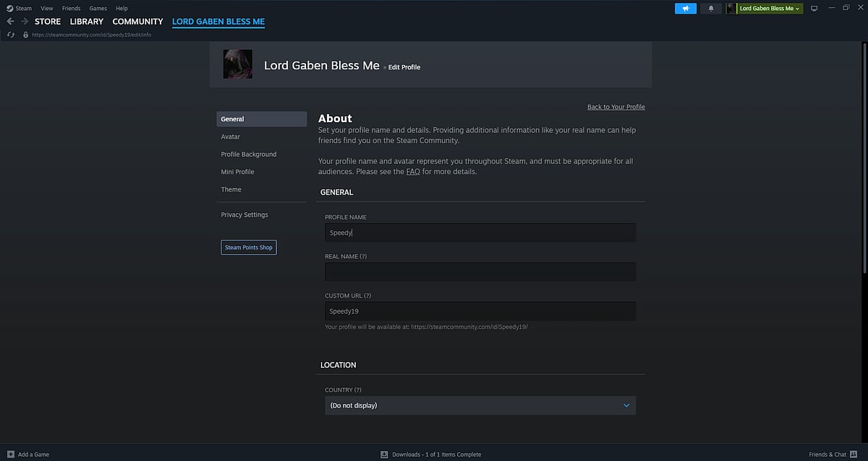Go to the LIBRARY tab
Viewport: 868px width, 461px height.
pos(87,22)
